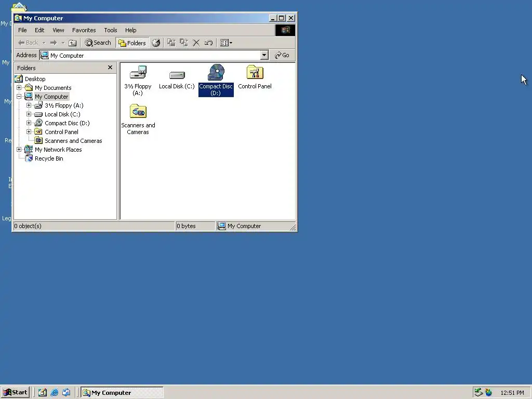Click the Delete X toolbar icon
The image size is (532, 399).
[196, 43]
